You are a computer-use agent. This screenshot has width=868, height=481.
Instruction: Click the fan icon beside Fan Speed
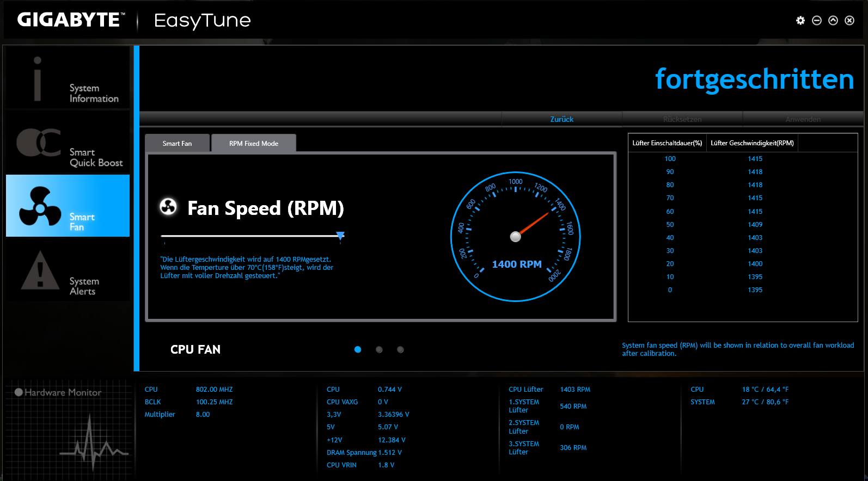168,206
